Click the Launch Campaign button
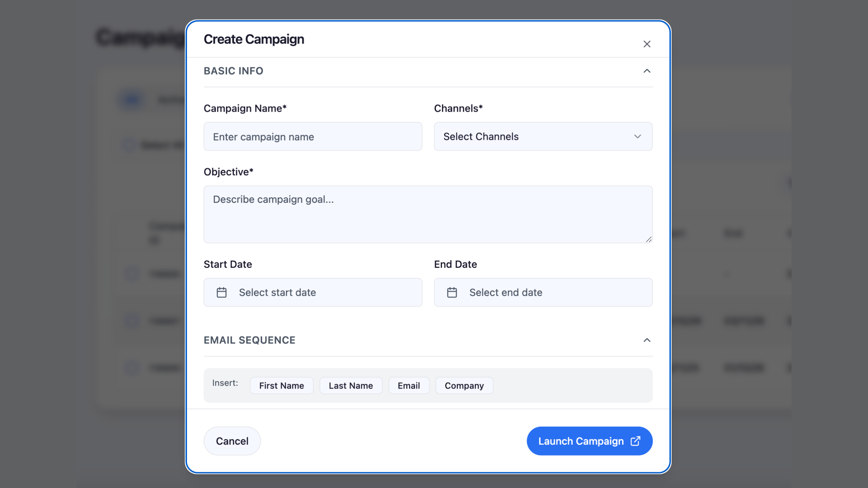 581,441
